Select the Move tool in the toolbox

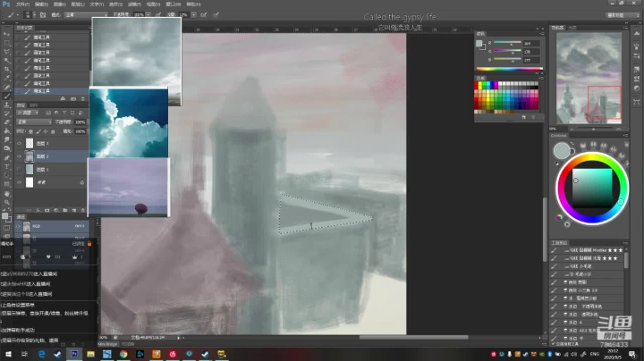click(7, 34)
